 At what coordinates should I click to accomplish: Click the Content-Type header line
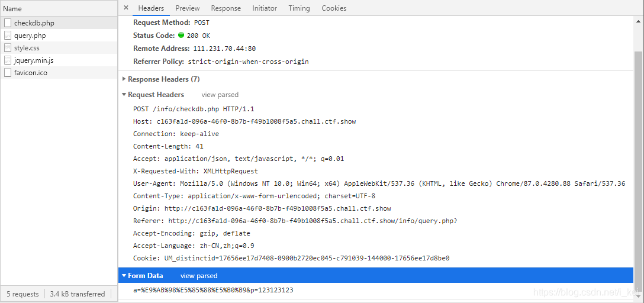pyautogui.click(x=255, y=196)
